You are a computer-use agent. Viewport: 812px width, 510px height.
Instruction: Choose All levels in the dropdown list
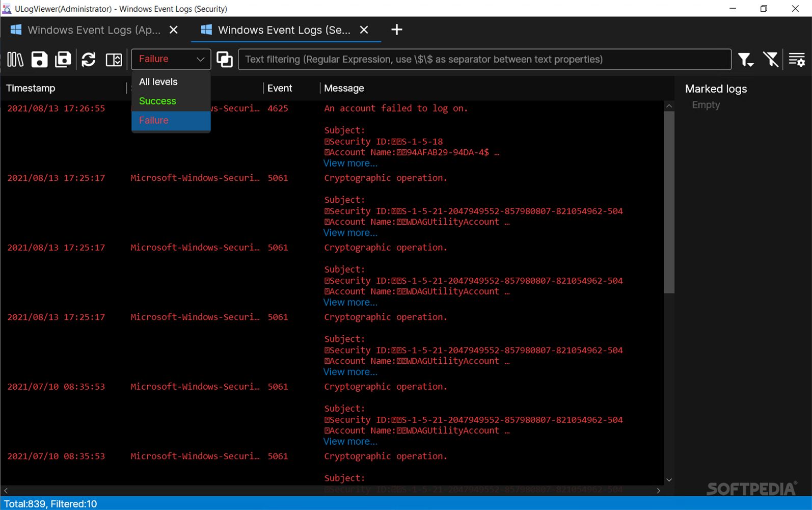tap(171, 82)
